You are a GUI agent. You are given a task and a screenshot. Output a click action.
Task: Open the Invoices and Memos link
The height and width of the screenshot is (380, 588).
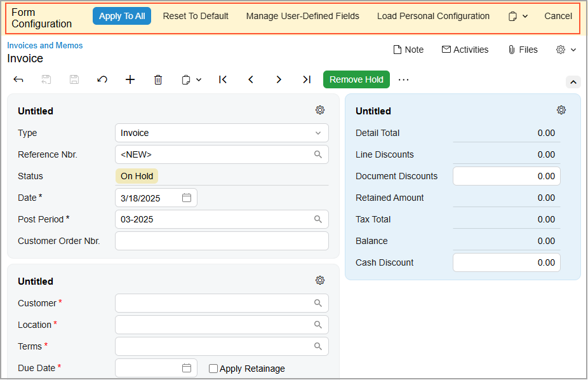coord(45,46)
